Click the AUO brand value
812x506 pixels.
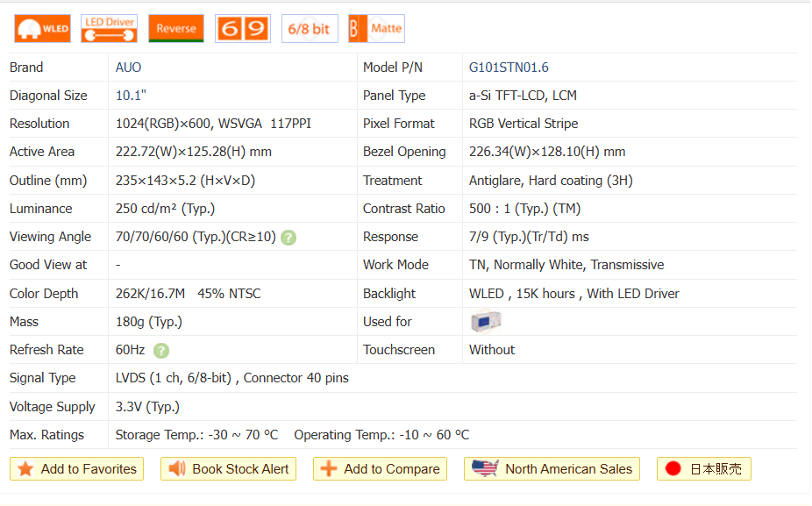[128, 68]
